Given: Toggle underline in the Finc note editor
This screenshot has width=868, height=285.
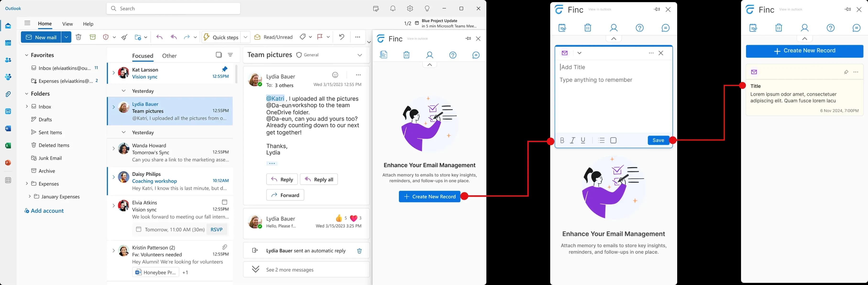Looking at the screenshot, I should [583, 140].
